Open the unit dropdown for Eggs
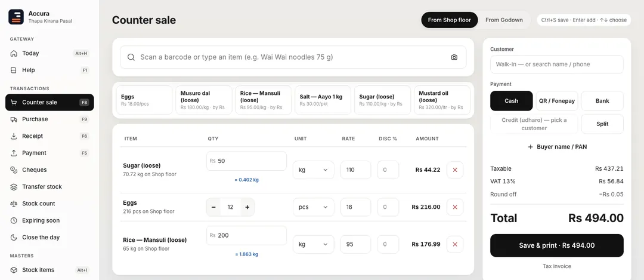 tap(314, 207)
